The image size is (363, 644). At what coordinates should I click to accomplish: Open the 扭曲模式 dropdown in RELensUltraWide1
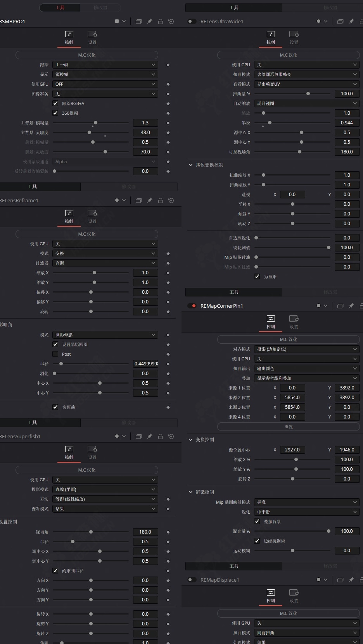307,74
